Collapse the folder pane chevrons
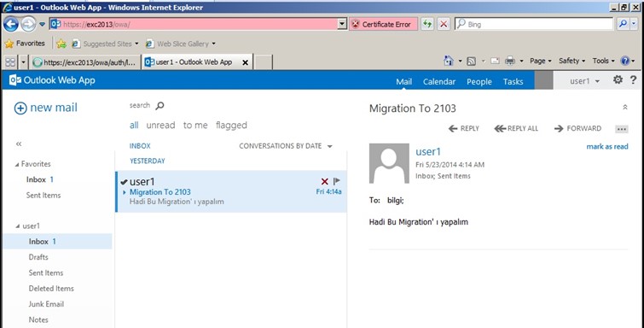Viewport: 644px width, 328px height. point(19,143)
